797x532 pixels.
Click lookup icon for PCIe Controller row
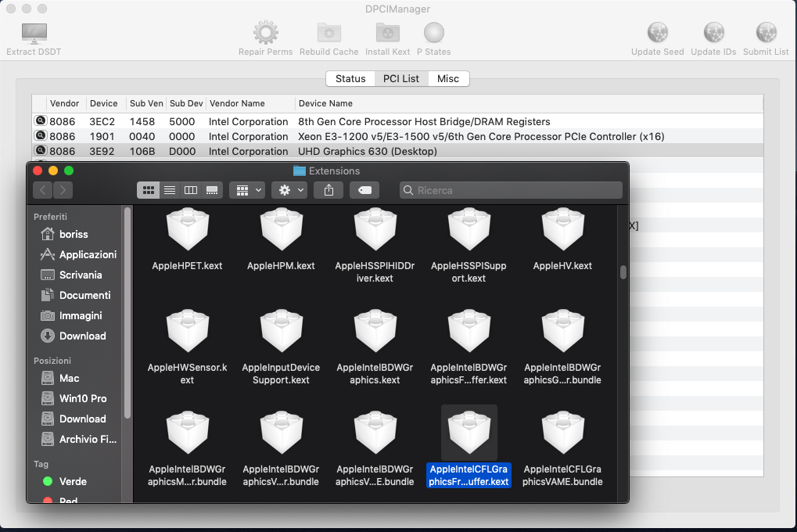[x=40, y=136]
